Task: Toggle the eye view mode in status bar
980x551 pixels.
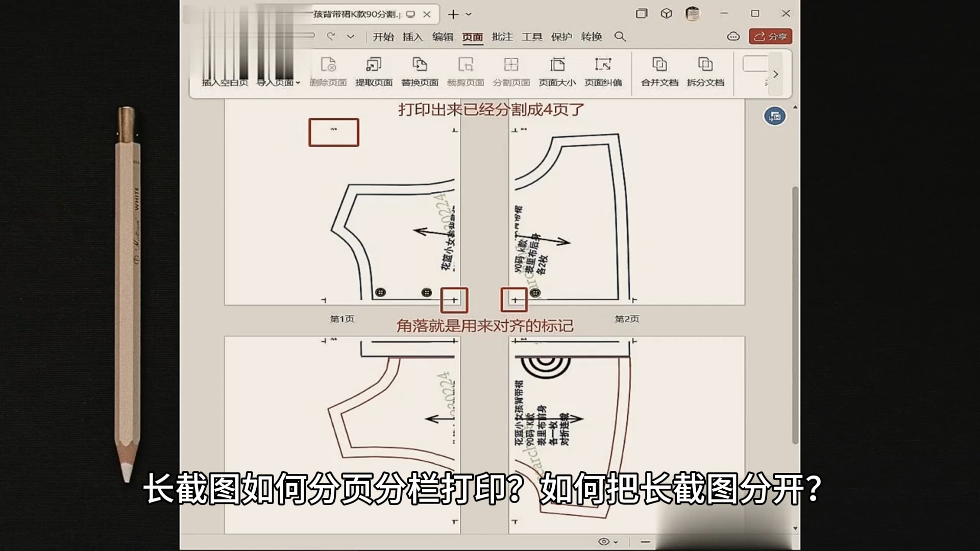Action: pyautogui.click(x=604, y=542)
